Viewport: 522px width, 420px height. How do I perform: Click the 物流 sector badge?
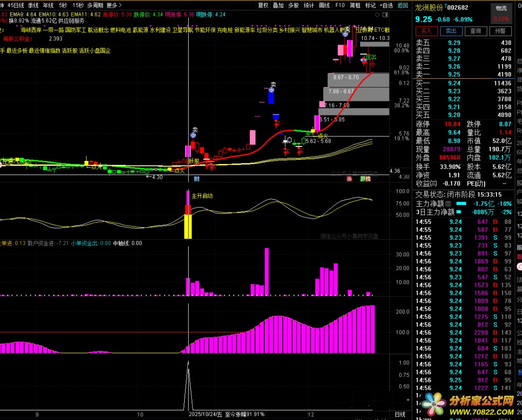(501, 8)
